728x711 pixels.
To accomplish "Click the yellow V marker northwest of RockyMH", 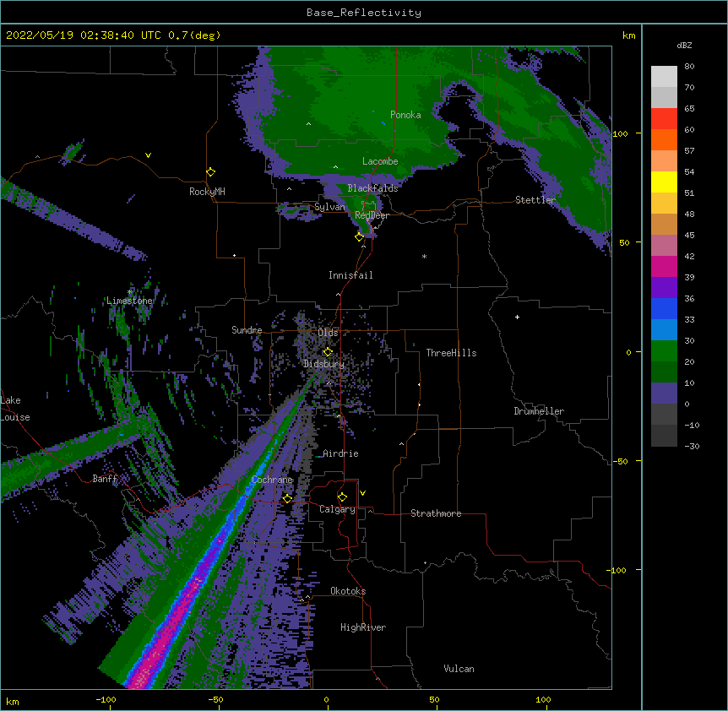I will coord(148,155).
